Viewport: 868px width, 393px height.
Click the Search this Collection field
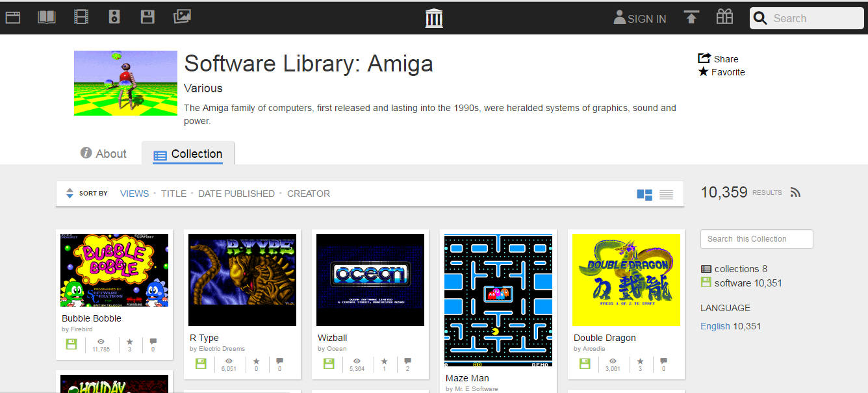(756, 239)
